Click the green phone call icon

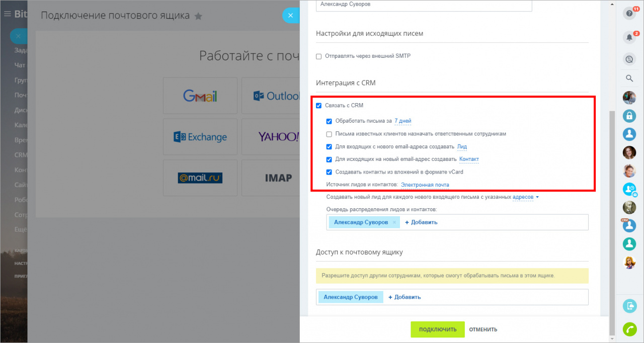coord(629,329)
